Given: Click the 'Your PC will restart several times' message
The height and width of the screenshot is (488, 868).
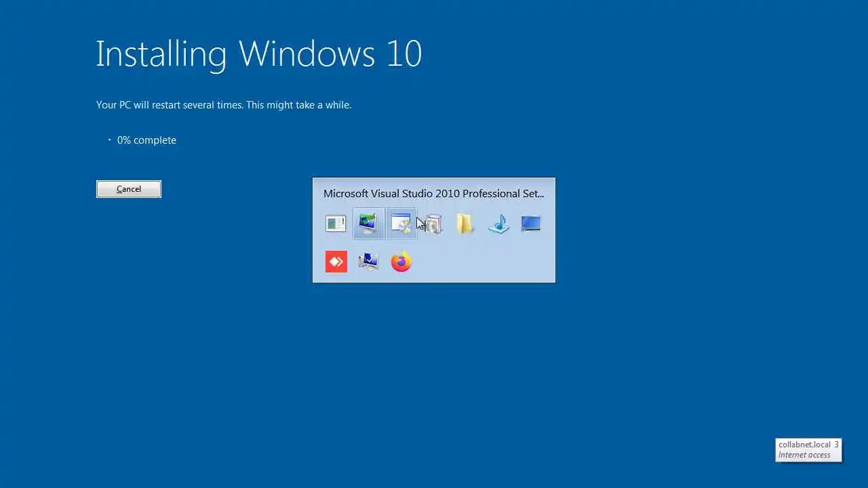Looking at the screenshot, I should [224, 105].
